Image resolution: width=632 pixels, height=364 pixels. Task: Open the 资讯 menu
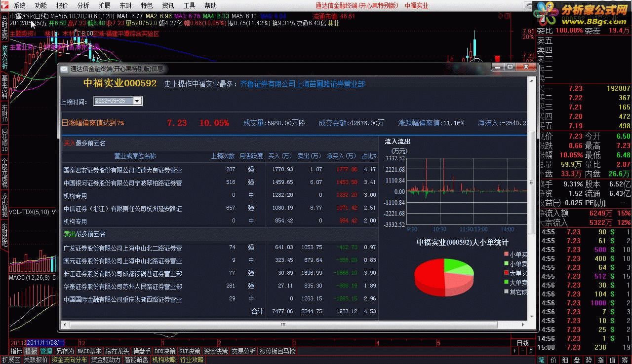click(168, 6)
